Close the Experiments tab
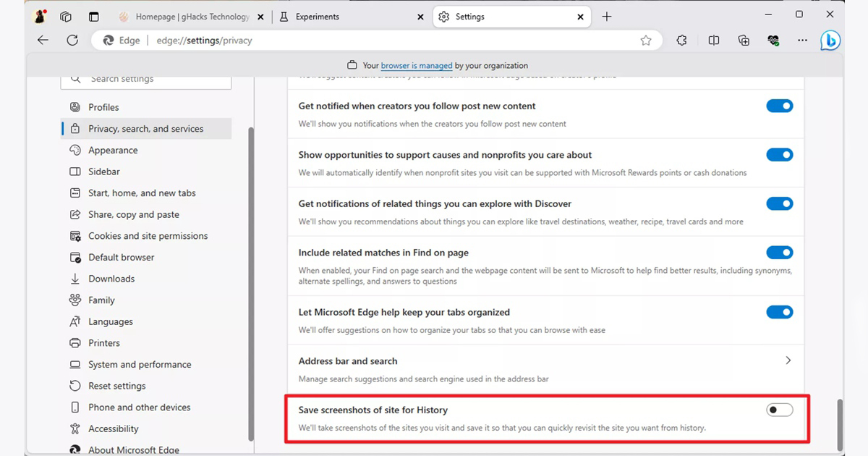The width and height of the screenshot is (868, 456). 420,17
